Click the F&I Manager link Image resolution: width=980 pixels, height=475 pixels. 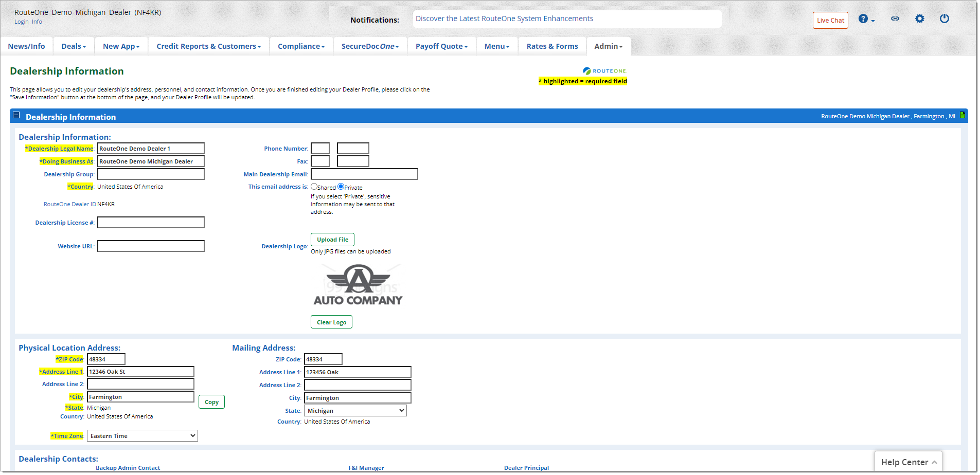point(366,468)
